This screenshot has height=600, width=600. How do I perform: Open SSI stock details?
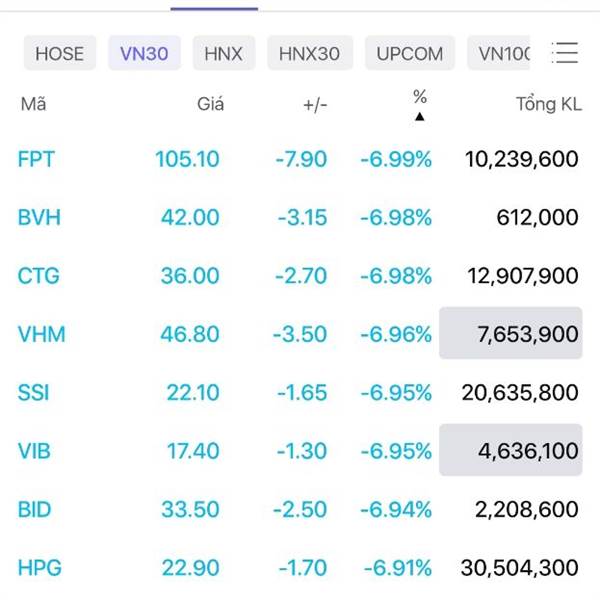click(x=300, y=393)
